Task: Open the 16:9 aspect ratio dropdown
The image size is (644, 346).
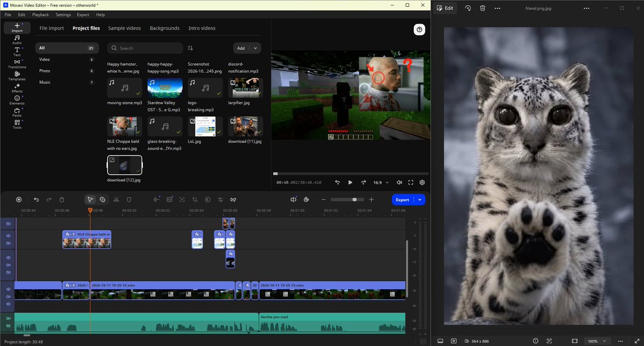Action: point(380,182)
